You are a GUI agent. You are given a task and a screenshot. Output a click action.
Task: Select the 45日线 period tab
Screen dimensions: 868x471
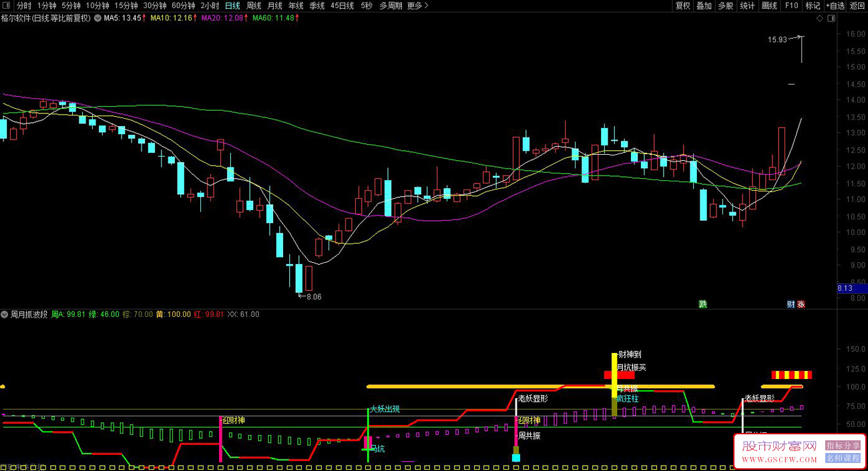pos(342,5)
